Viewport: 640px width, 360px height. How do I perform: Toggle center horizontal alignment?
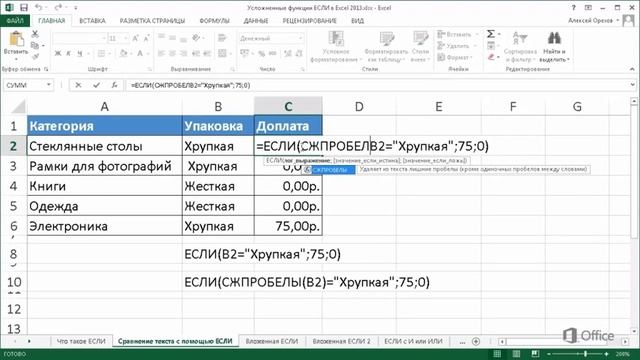(x=173, y=53)
